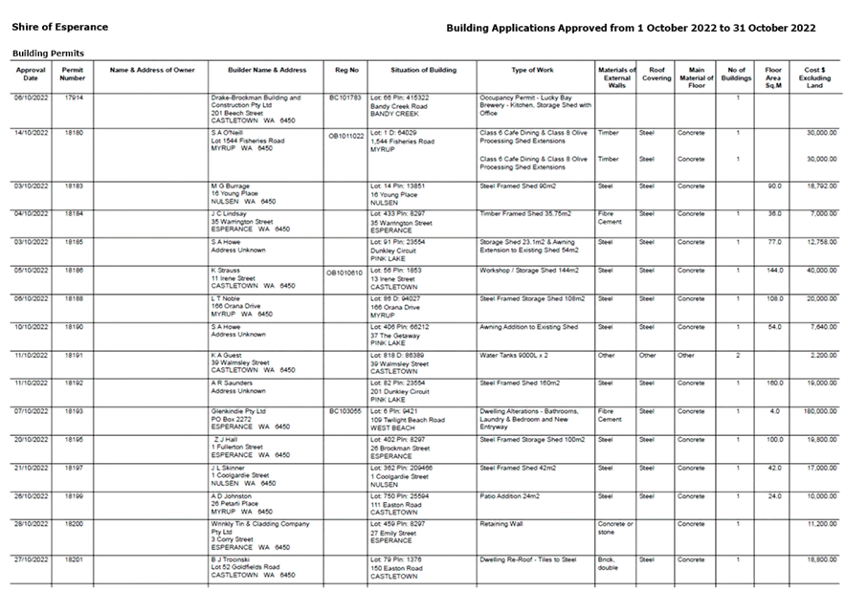Viewport: 868px width, 613px height.
Task: Click the Building Applications Approved heading
Action: (630, 28)
